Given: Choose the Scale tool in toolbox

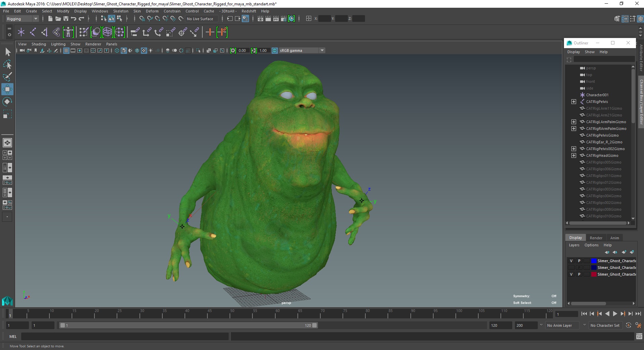Looking at the screenshot, I should tap(7, 114).
